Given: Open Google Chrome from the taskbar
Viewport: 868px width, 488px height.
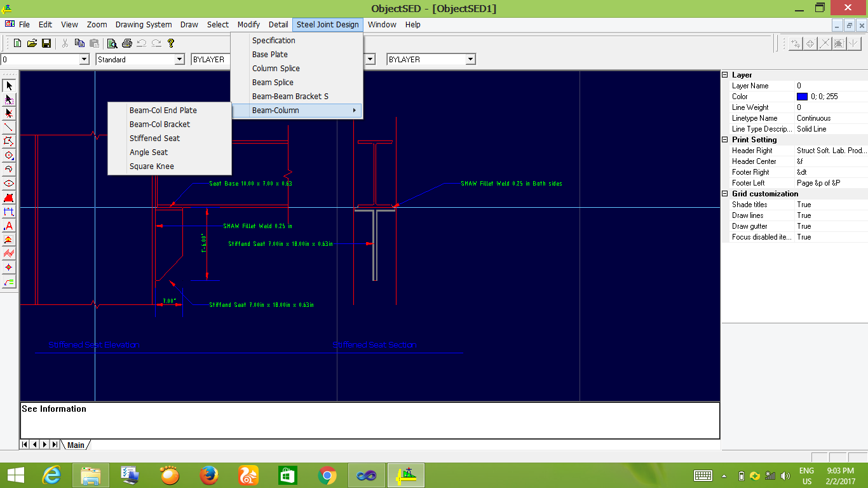Looking at the screenshot, I should click(327, 475).
